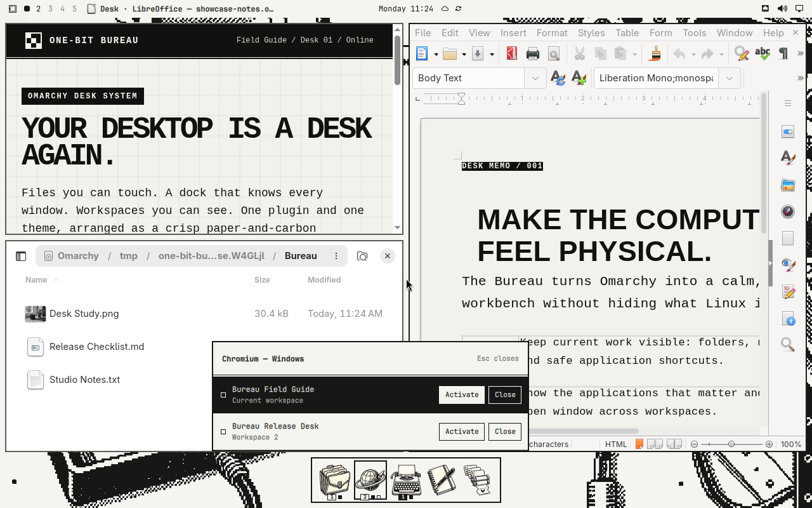This screenshot has height=508, width=812.
Task: Open the sidebar Find magnifier deck
Action: point(788,345)
